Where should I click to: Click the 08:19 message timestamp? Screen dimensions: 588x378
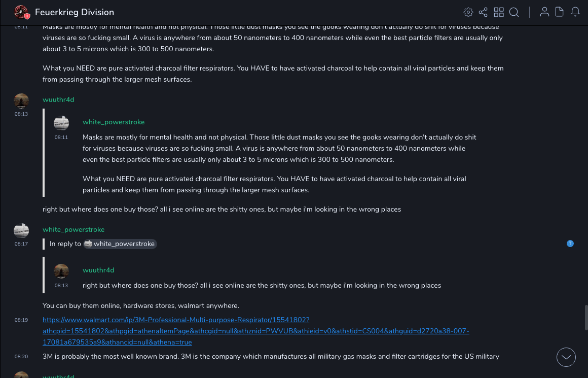point(21,320)
